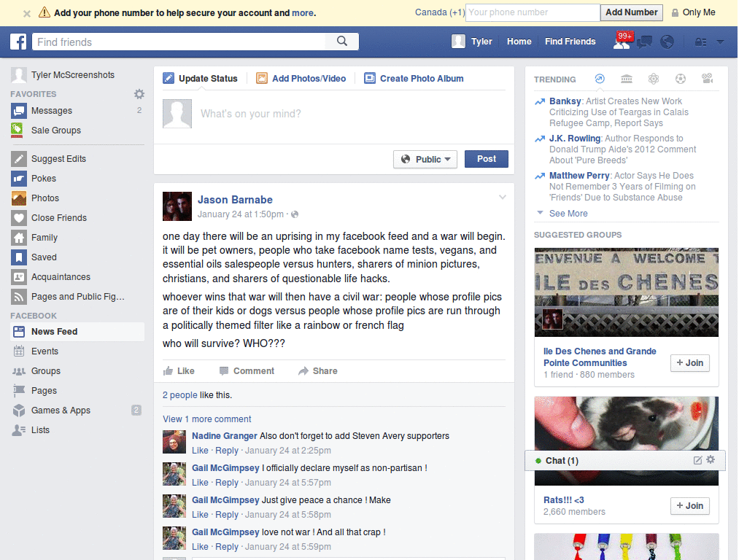Image resolution: width=747 pixels, height=560 pixels.
Task: Click the Find friends search field
Action: [x=179, y=42]
